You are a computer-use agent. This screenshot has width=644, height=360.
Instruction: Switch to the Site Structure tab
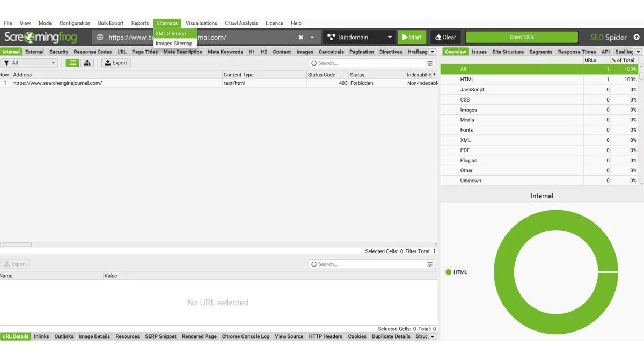[508, 52]
